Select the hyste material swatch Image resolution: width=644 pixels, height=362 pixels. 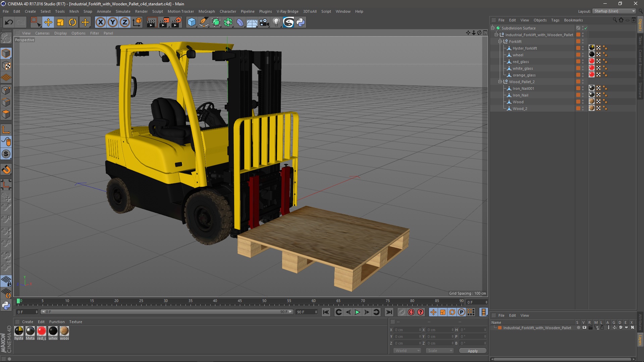pyautogui.click(x=19, y=331)
